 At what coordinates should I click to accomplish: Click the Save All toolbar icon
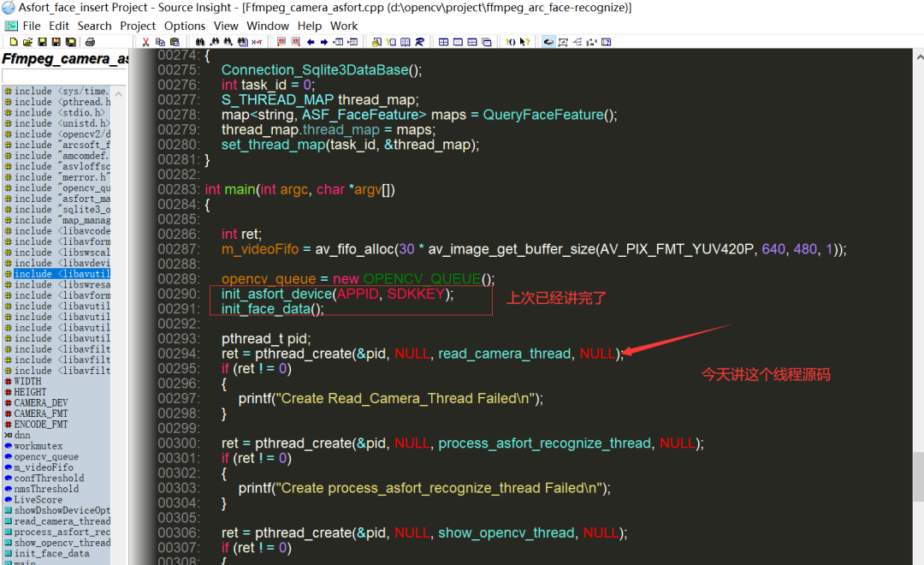pyautogui.click(x=70, y=42)
